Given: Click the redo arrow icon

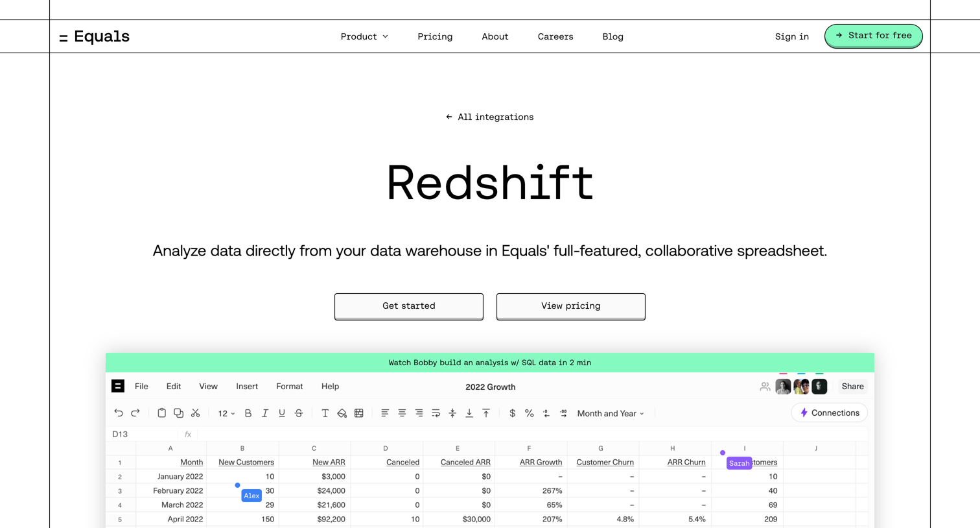Looking at the screenshot, I should tap(135, 413).
